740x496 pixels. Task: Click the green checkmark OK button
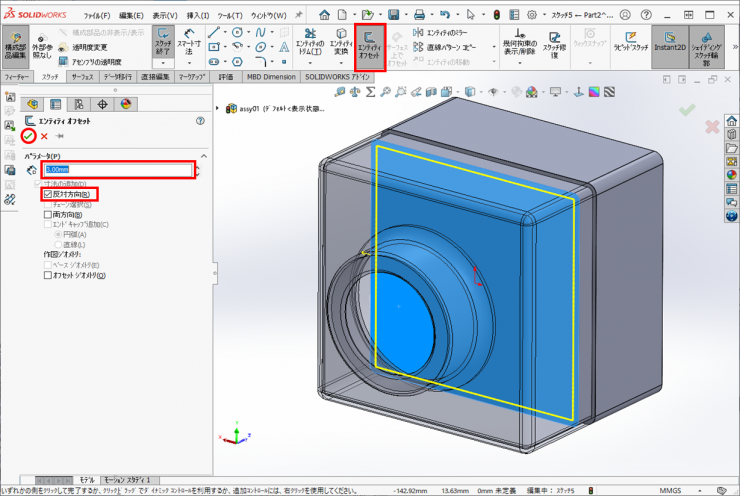(x=29, y=135)
